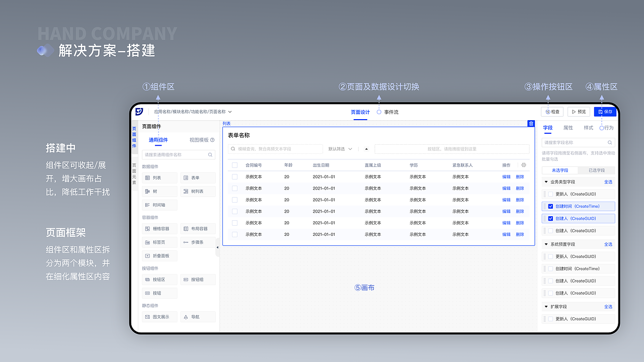
Task: Select the 步骤条 (Steps) component
Action: [x=198, y=242]
